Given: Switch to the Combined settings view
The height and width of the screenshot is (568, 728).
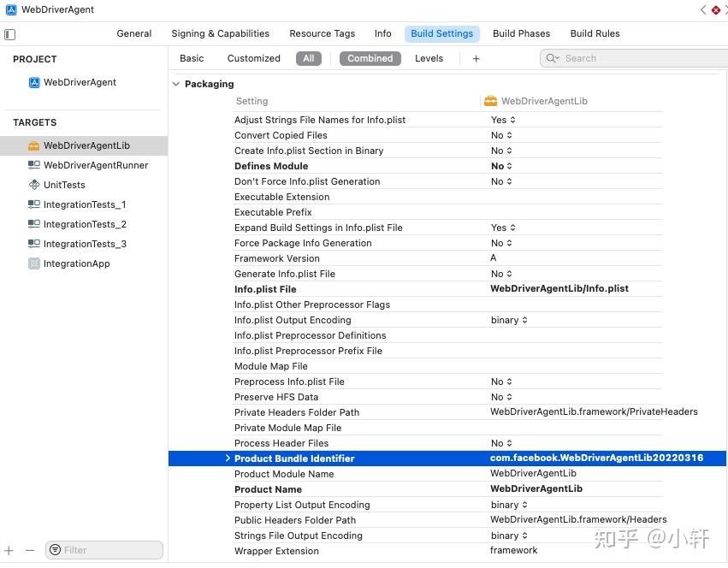Looking at the screenshot, I should pos(370,57).
